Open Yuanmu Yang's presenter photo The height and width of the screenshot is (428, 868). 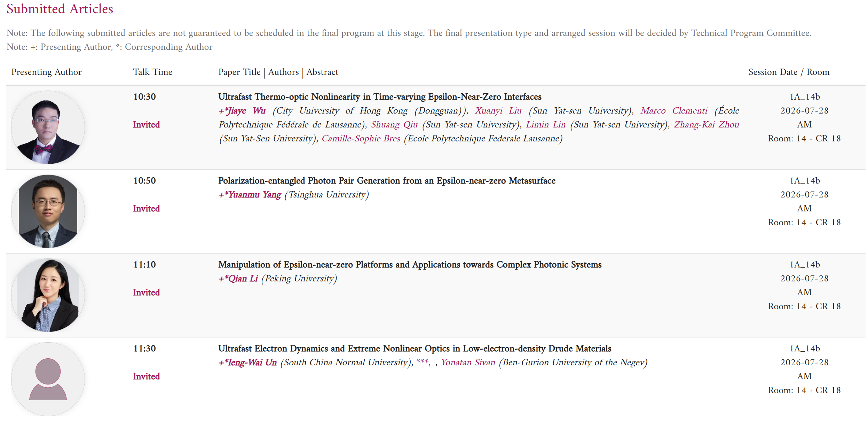pos(48,211)
